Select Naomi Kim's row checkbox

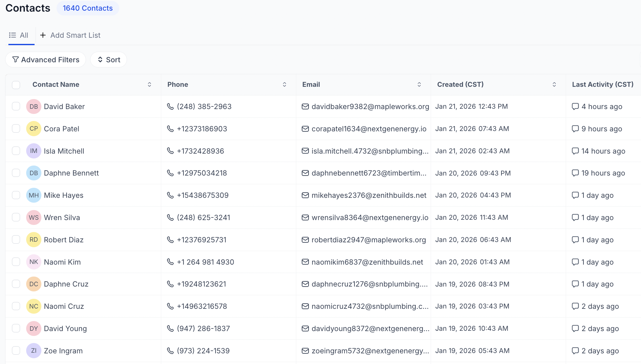click(16, 262)
